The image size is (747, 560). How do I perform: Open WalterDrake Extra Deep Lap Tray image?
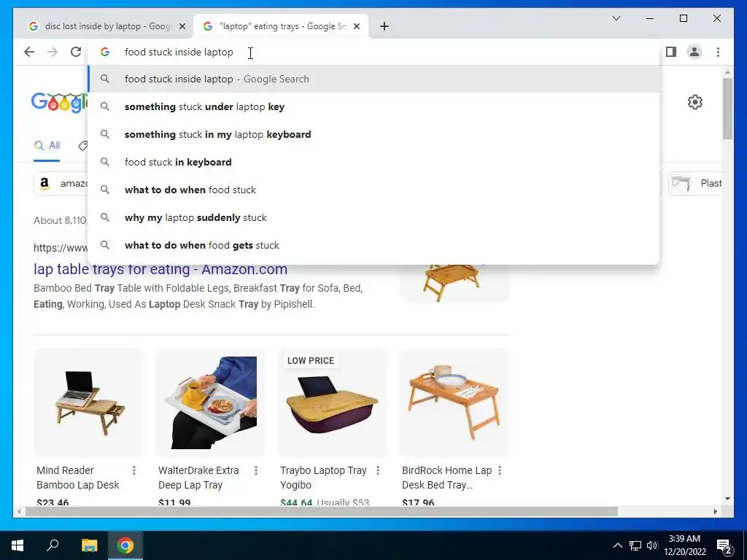(210, 402)
